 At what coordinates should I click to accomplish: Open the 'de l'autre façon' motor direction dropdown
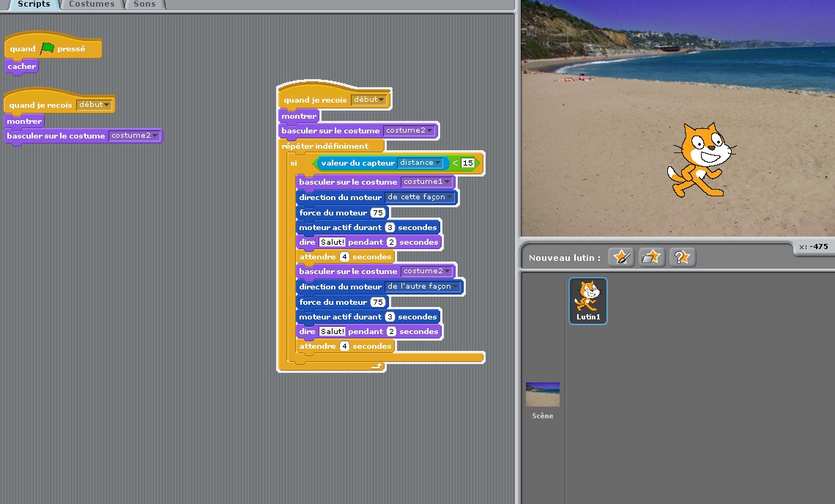coord(423,286)
